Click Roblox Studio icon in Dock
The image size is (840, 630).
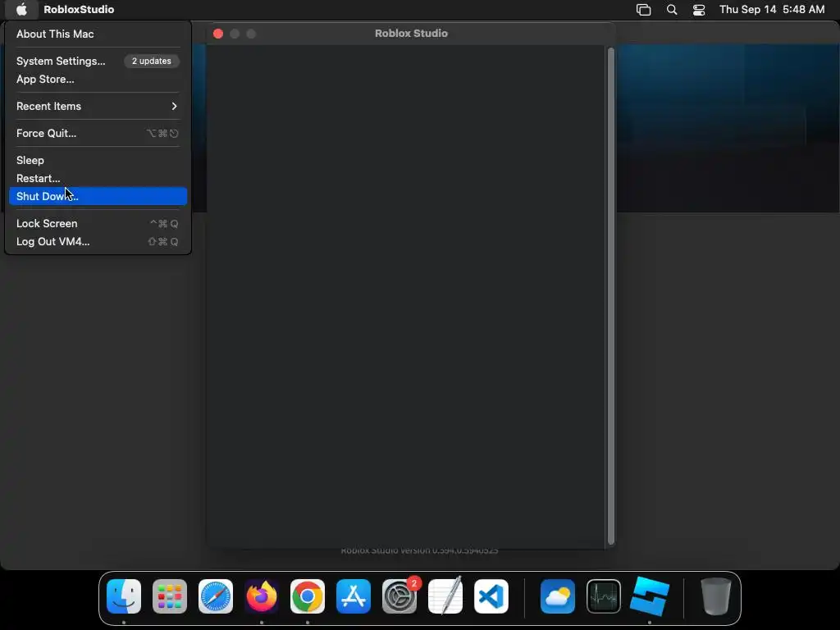click(x=650, y=596)
